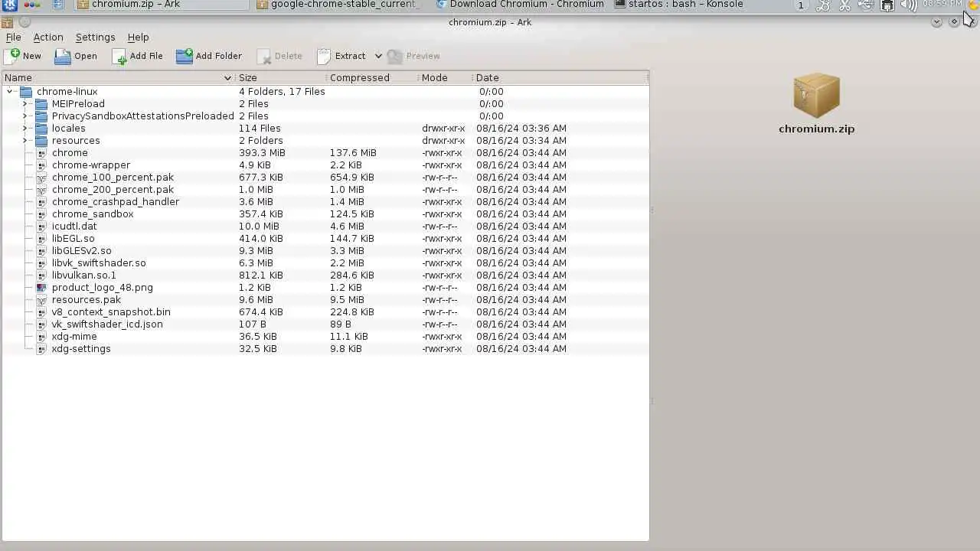
Task: Select the chrome_sandbox file row
Action: (x=325, y=214)
